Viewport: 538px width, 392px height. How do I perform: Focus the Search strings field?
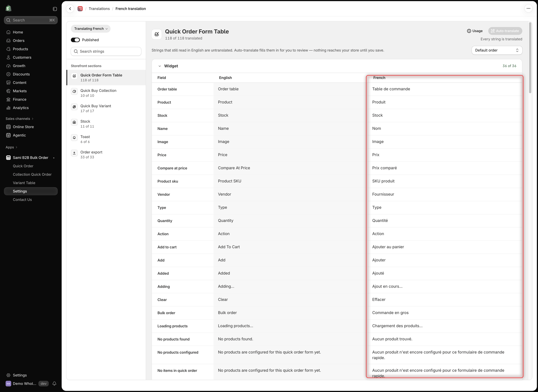coord(106,51)
